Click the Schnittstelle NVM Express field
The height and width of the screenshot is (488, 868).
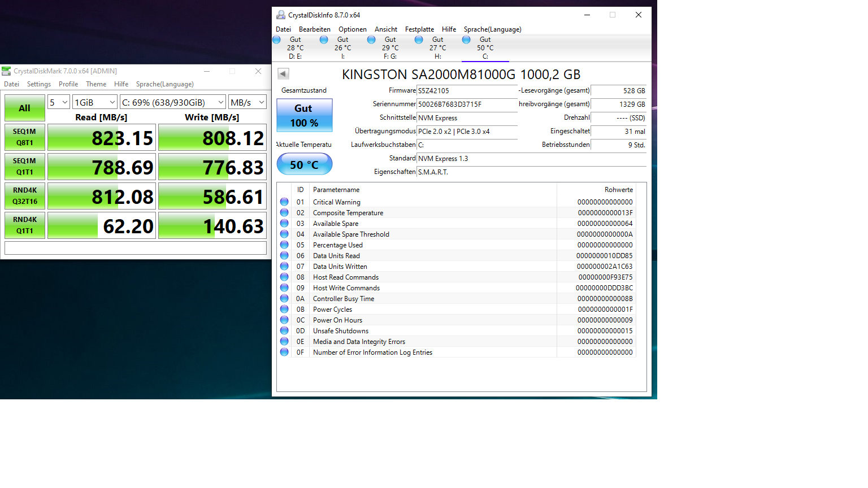pos(467,117)
